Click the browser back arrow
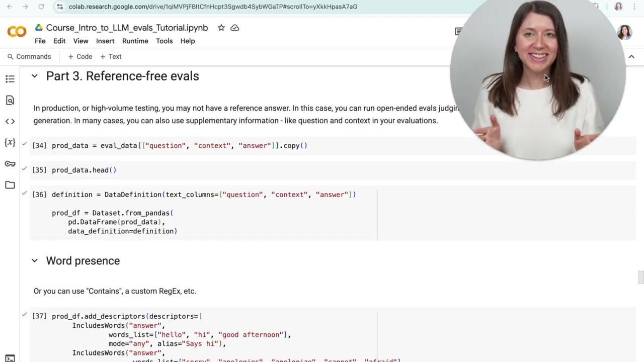 click(x=10, y=7)
